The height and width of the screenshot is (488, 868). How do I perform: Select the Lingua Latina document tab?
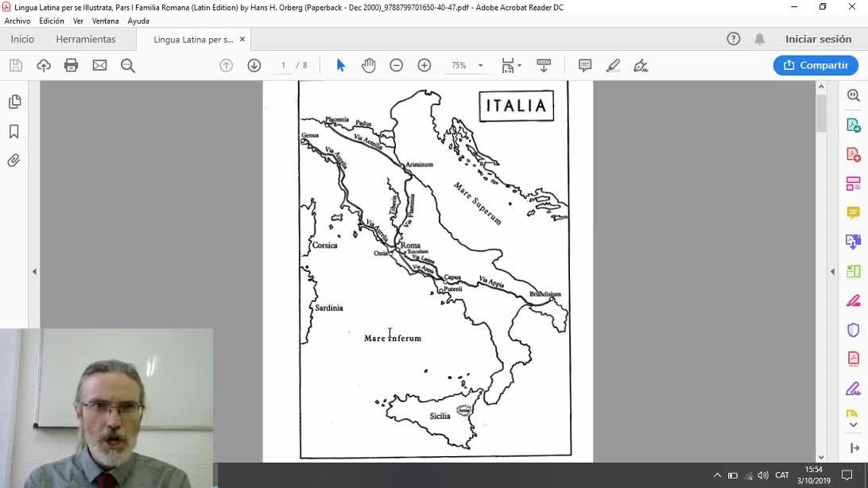pos(193,39)
